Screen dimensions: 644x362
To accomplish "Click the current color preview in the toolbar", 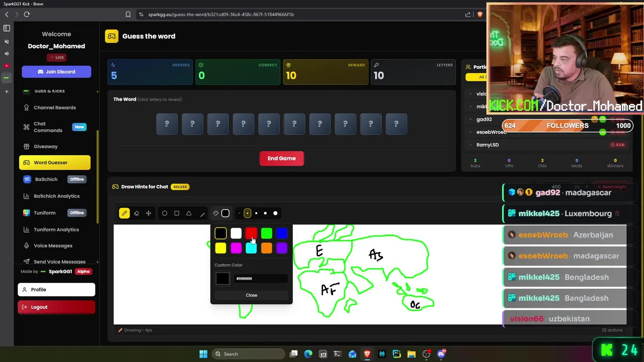I will tap(225, 213).
